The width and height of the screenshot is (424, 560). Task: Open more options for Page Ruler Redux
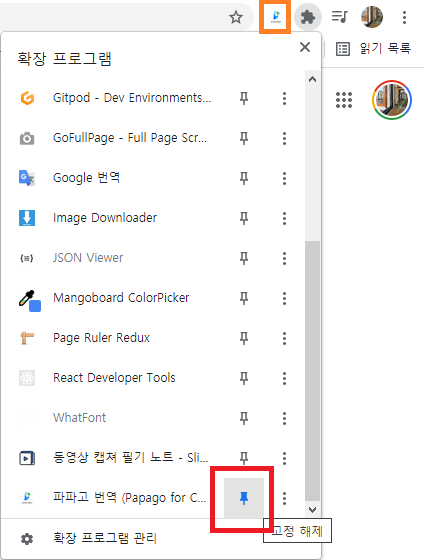click(284, 338)
